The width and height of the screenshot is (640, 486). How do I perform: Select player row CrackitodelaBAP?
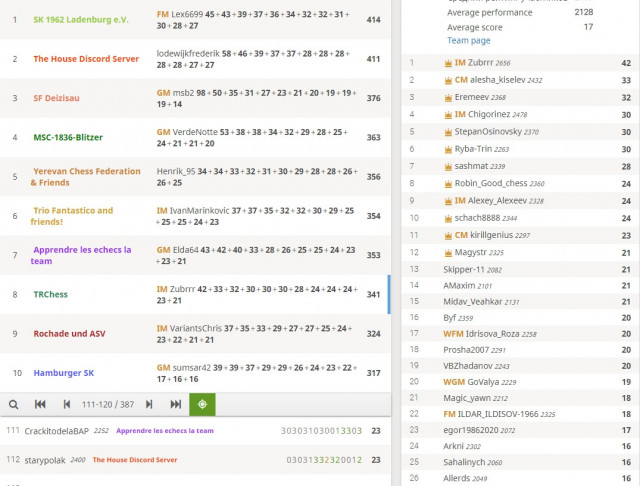click(x=195, y=431)
